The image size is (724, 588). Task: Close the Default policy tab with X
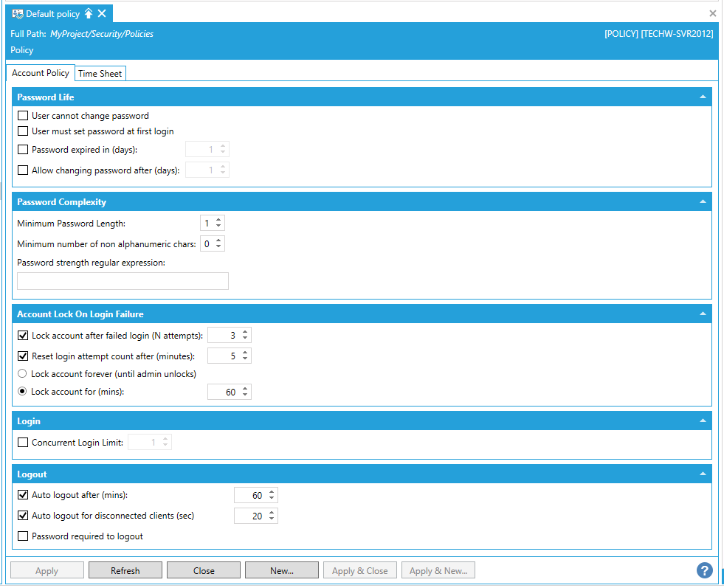pyautogui.click(x=102, y=14)
